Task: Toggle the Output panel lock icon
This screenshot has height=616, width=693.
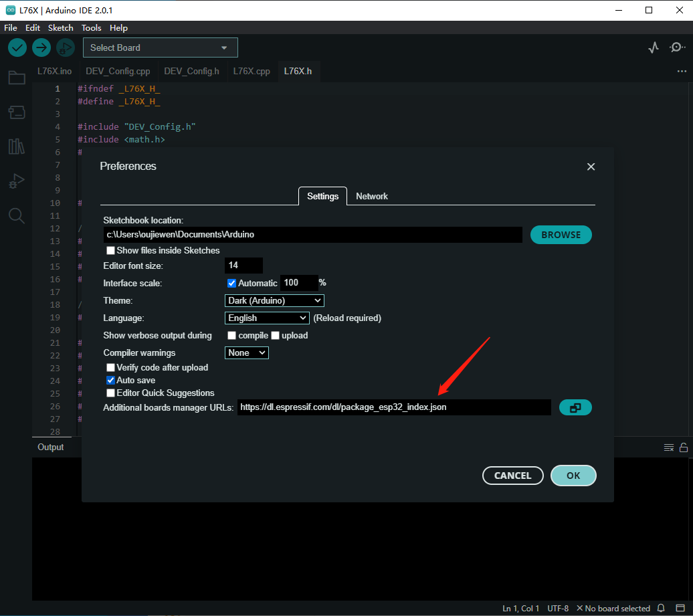Action: pyautogui.click(x=684, y=447)
